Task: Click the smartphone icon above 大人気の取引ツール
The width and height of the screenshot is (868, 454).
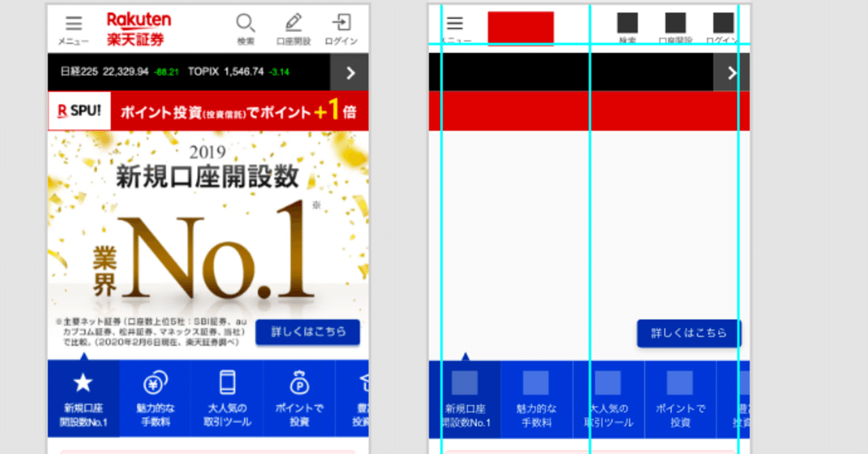Action: point(228,383)
